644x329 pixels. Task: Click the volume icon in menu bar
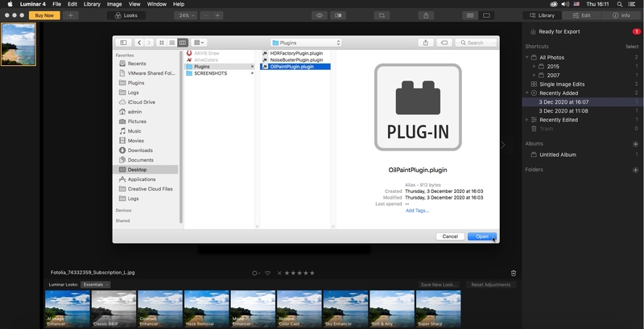point(565,4)
